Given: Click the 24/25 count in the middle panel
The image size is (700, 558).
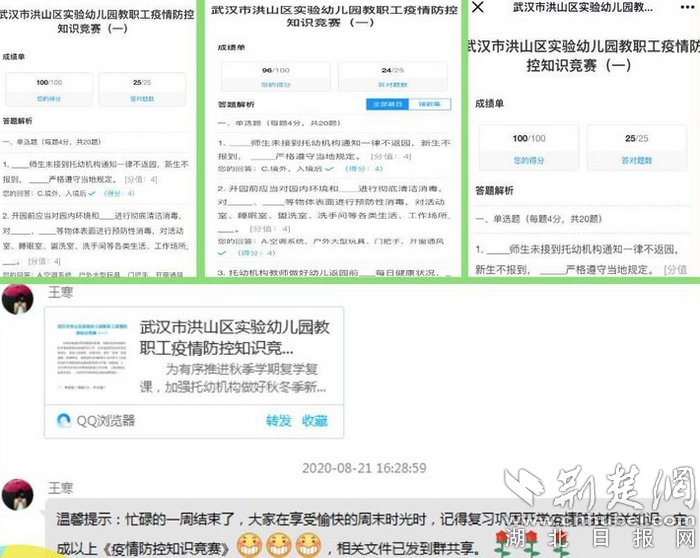Looking at the screenshot, I should click(392, 70).
